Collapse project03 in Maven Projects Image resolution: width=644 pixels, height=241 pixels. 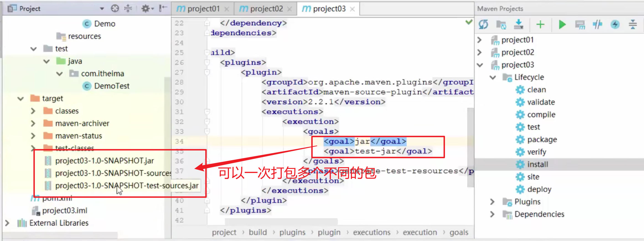[480, 65]
